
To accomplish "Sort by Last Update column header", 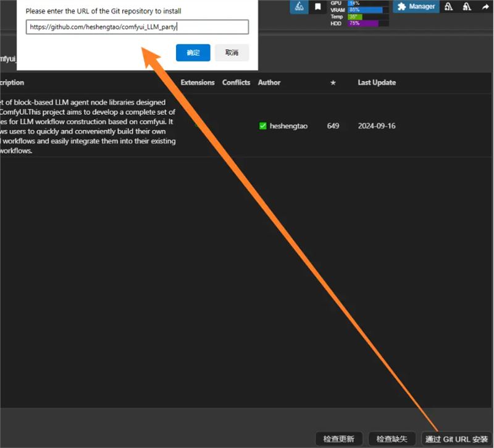I will [x=377, y=83].
